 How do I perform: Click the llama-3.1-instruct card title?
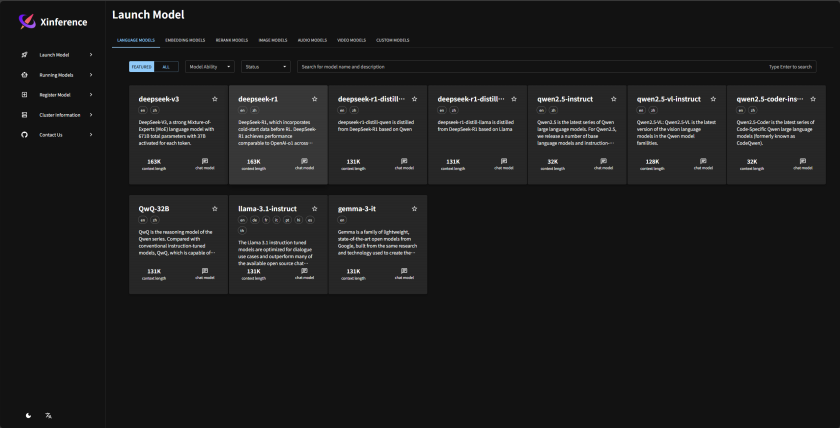267,209
